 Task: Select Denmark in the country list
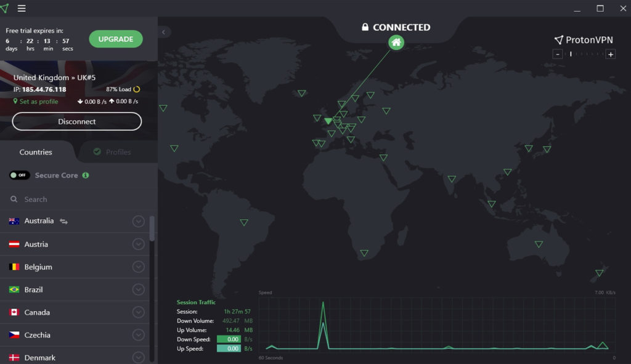click(75, 357)
